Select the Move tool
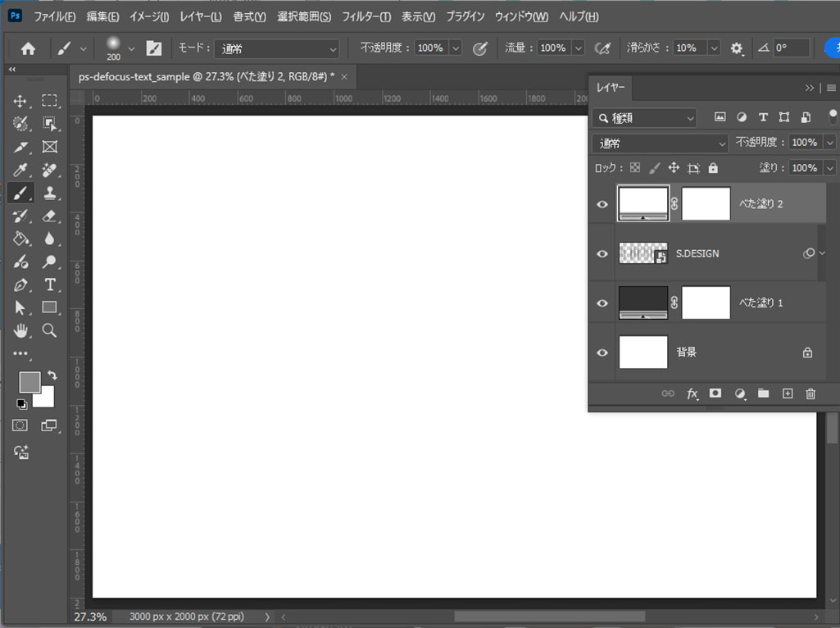This screenshot has height=628, width=840. click(x=20, y=101)
